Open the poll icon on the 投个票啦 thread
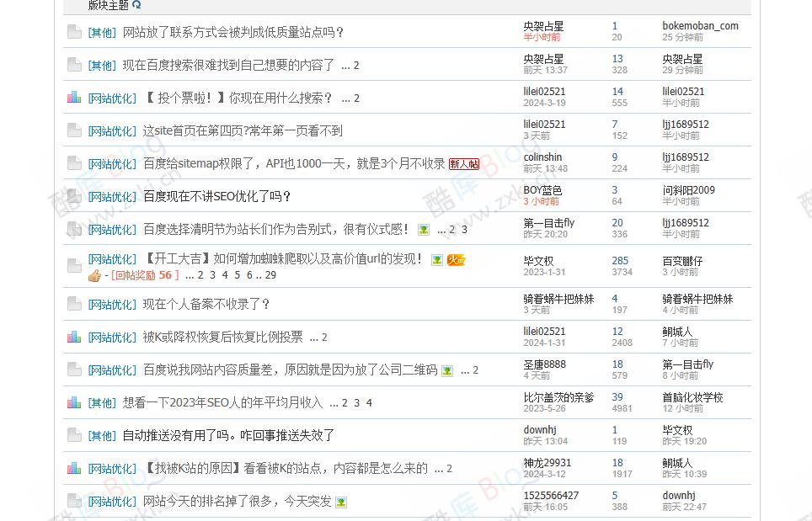 coord(75,97)
